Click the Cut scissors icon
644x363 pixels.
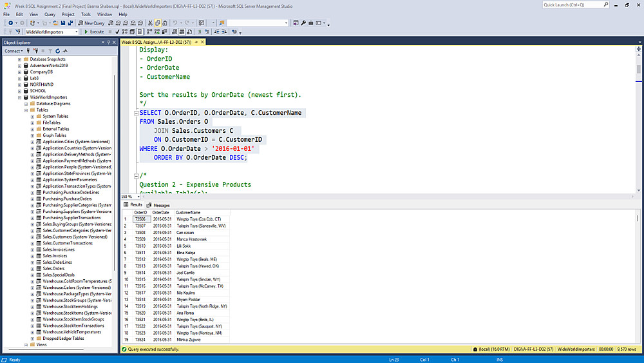click(x=150, y=23)
